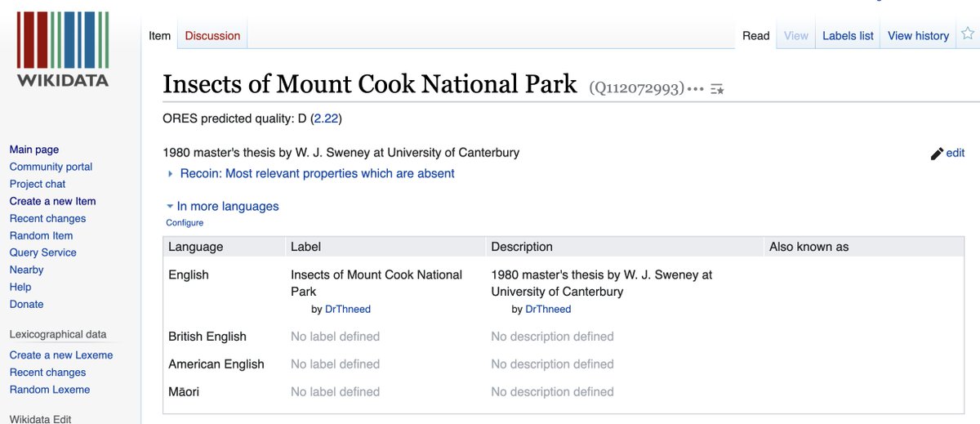Click Create a new Item
The image size is (980, 424).
tap(52, 201)
